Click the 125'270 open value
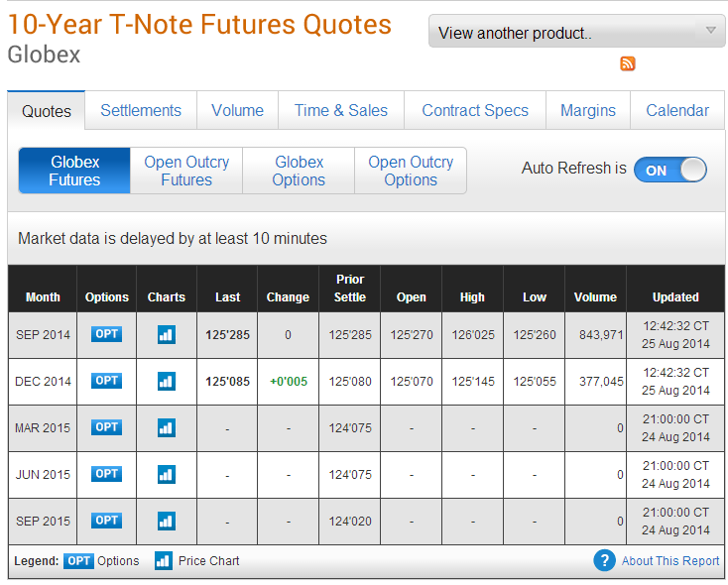The image size is (728, 585). coord(412,335)
